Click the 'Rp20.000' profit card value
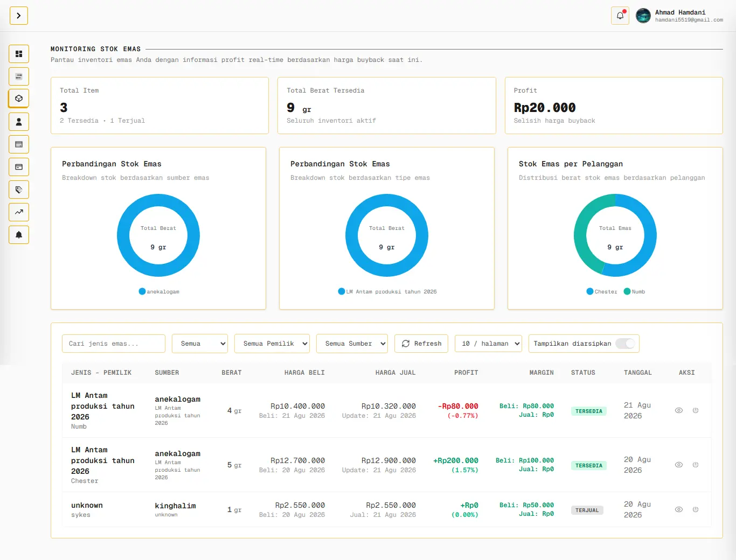The image size is (736, 560). click(545, 108)
